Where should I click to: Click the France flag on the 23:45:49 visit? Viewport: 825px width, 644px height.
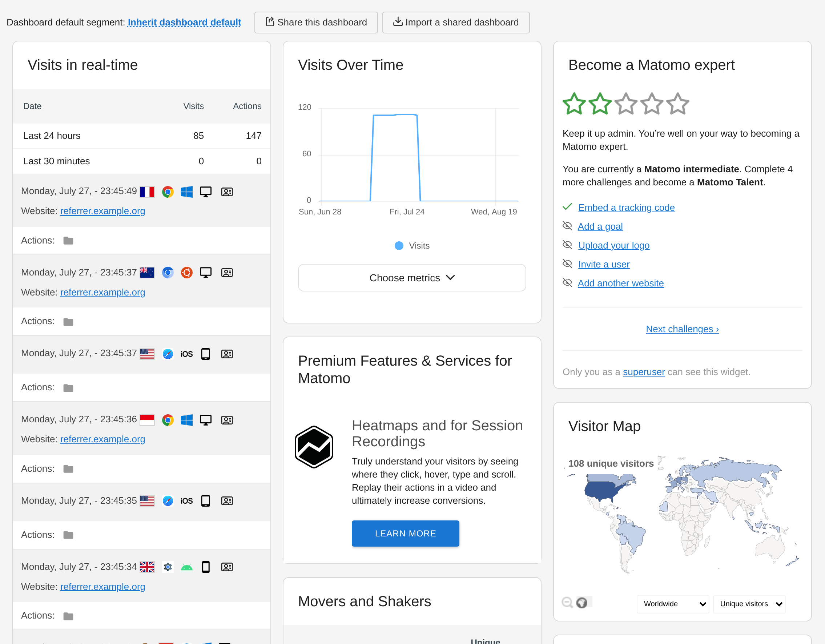click(147, 192)
